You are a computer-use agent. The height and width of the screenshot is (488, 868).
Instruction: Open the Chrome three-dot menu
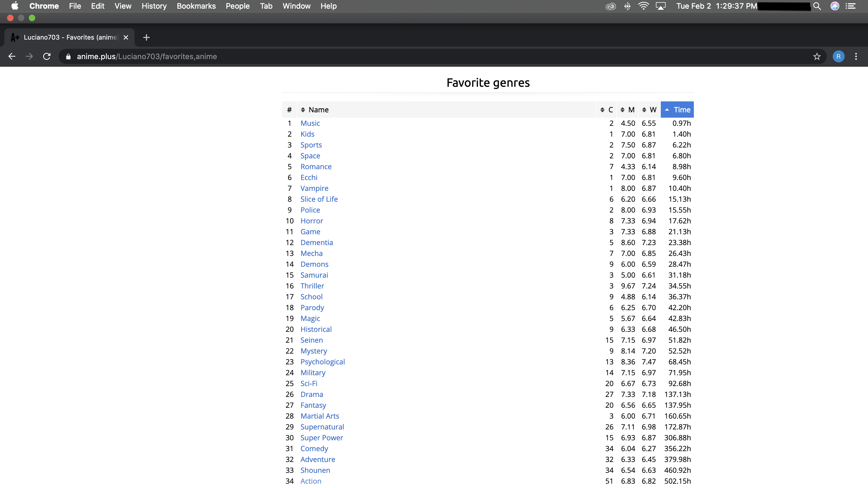coord(856,56)
